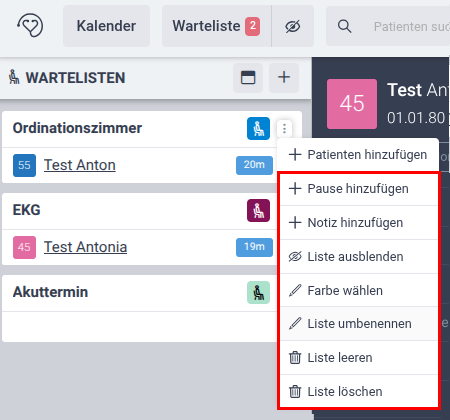Click the maroon seated-patient icon for EKG

pyautogui.click(x=258, y=210)
